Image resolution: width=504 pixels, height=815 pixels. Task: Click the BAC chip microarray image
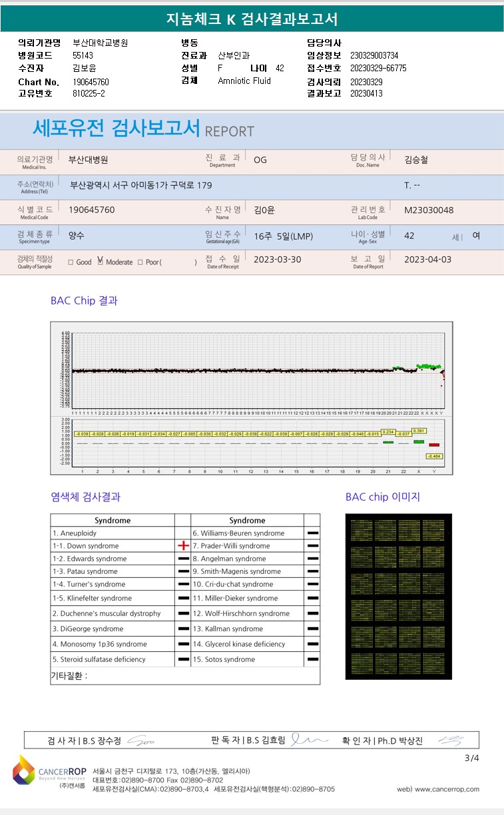click(x=399, y=597)
